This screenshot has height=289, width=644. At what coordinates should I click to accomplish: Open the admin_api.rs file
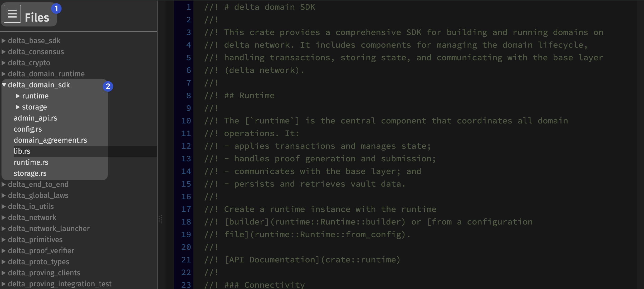[36, 118]
